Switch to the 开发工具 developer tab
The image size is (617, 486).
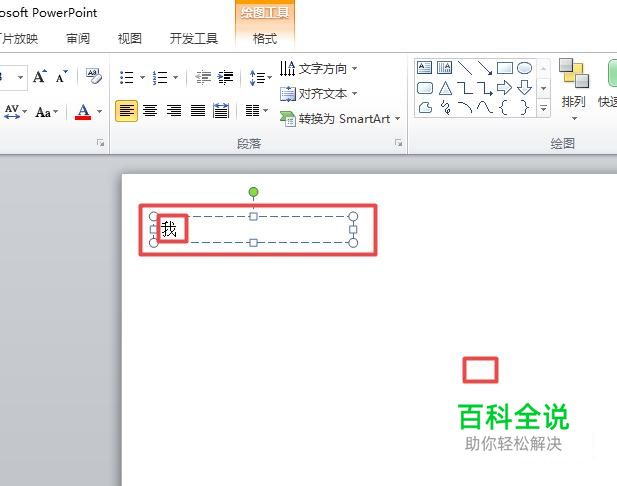tap(194, 39)
